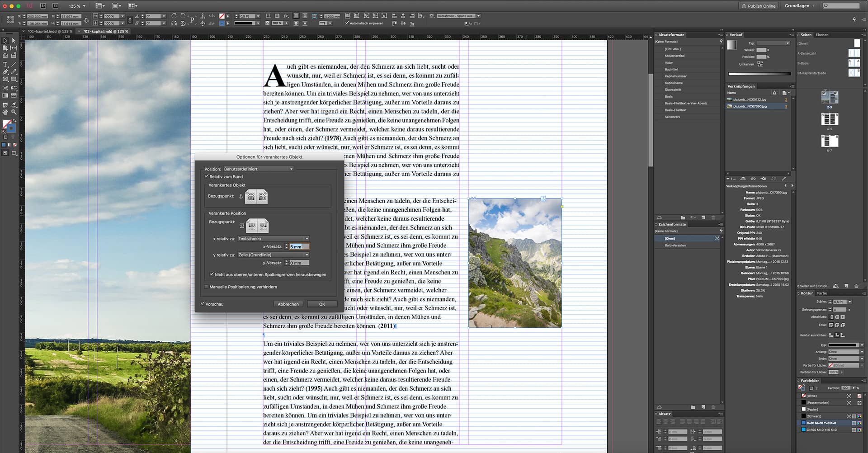Activate the black Selection tool arrow
This screenshot has height=453, width=868.
5,41
